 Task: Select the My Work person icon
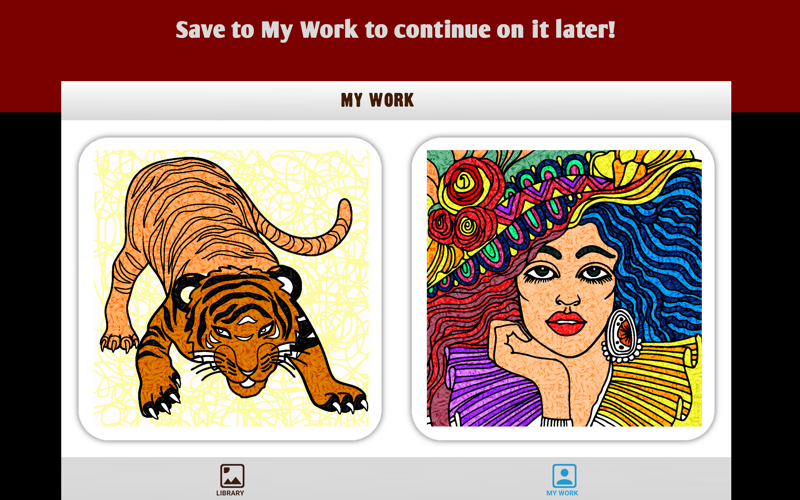coord(564,476)
